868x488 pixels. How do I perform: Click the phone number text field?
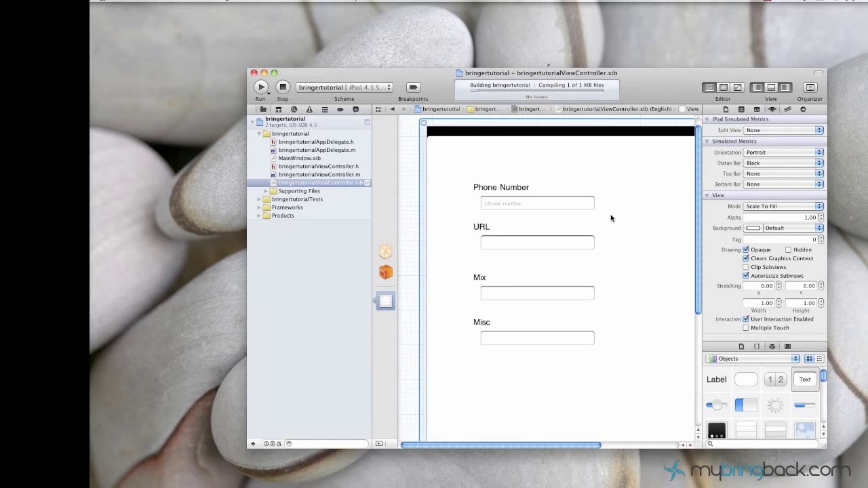[537, 203]
